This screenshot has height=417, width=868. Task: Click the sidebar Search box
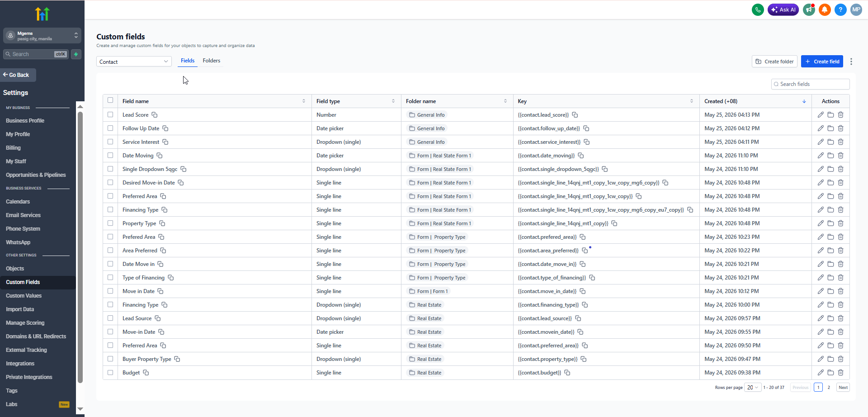(36, 54)
